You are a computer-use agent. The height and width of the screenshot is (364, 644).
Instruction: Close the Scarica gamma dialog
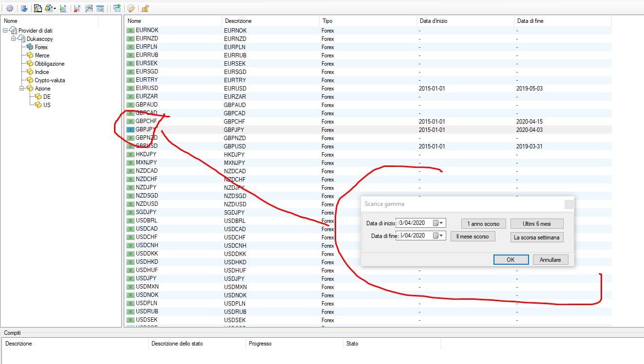568,204
